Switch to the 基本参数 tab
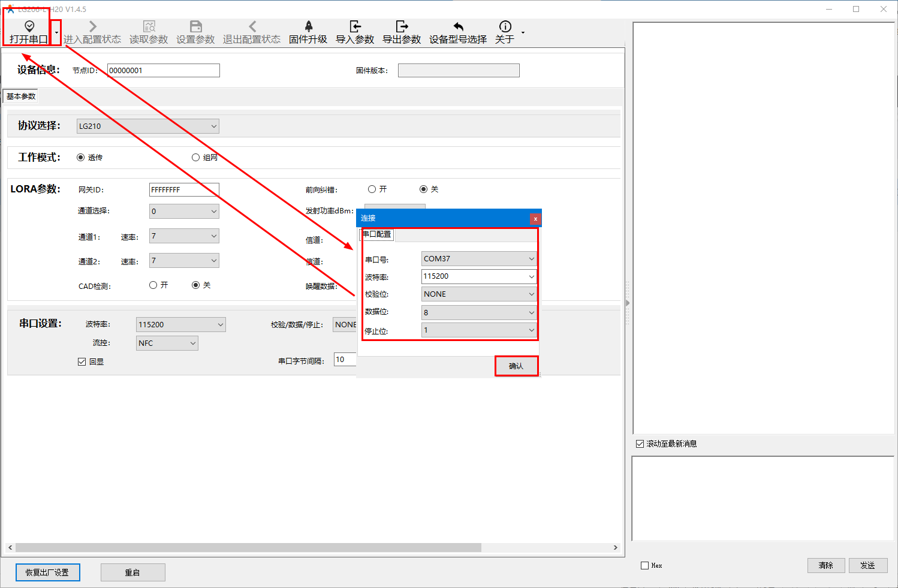Viewport: 898px width, 588px height. (x=21, y=97)
